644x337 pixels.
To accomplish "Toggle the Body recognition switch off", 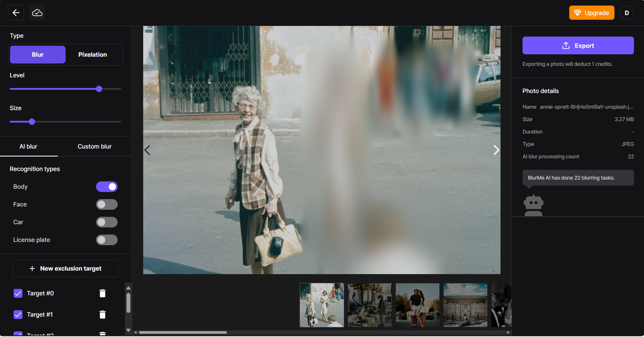I will point(107,187).
